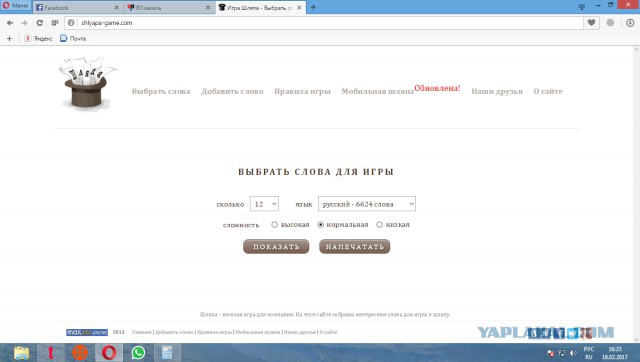Close the Facebook tab
The height and width of the screenshot is (362, 640).
coord(117,7)
